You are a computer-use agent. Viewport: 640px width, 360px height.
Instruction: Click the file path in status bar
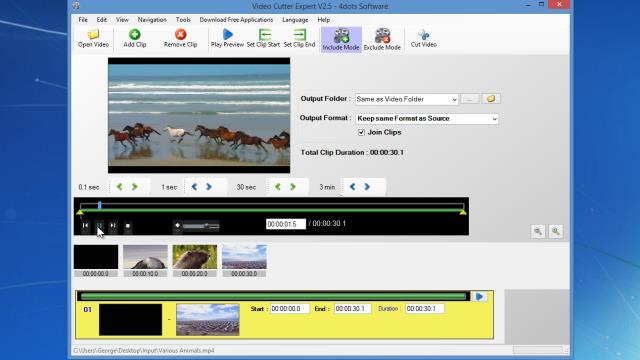tap(144, 351)
